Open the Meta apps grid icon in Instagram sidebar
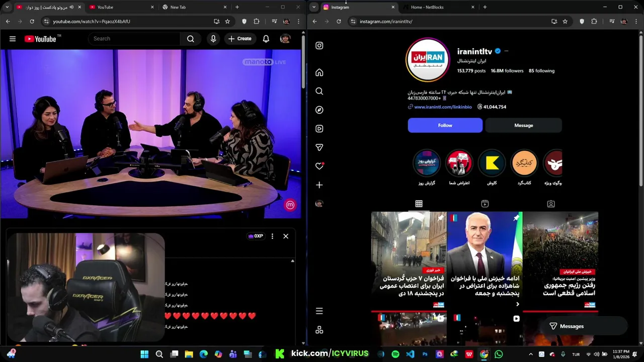This screenshot has height=362, width=644. click(319, 330)
